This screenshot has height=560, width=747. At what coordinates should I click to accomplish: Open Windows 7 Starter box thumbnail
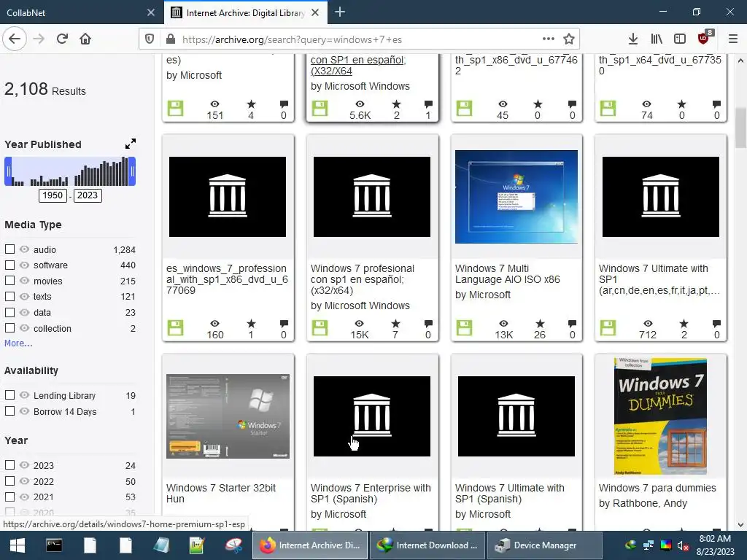coord(228,416)
